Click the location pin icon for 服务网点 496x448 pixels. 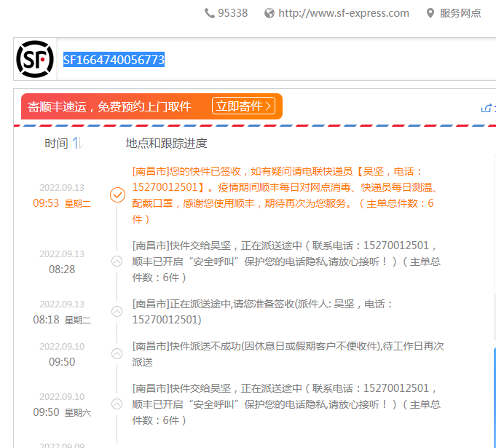coord(430,13)
